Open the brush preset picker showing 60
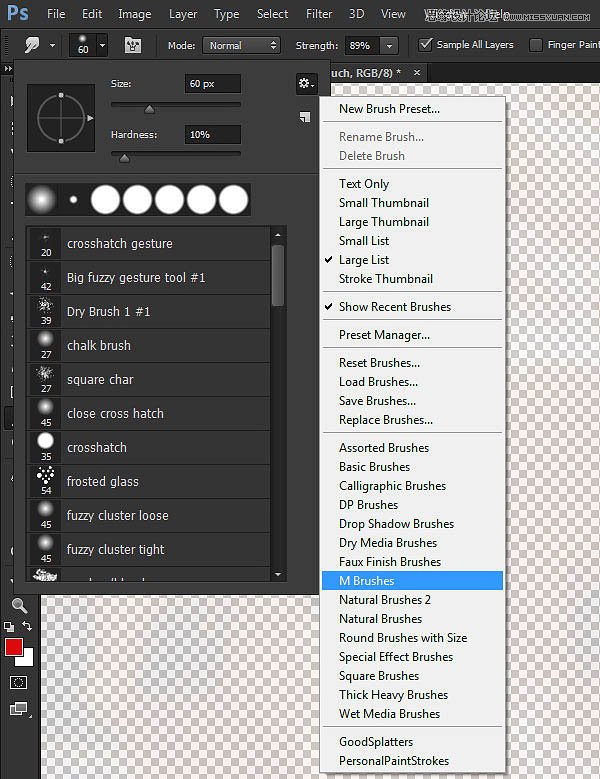This screenshot has width=600, height=779. [88, 45]
